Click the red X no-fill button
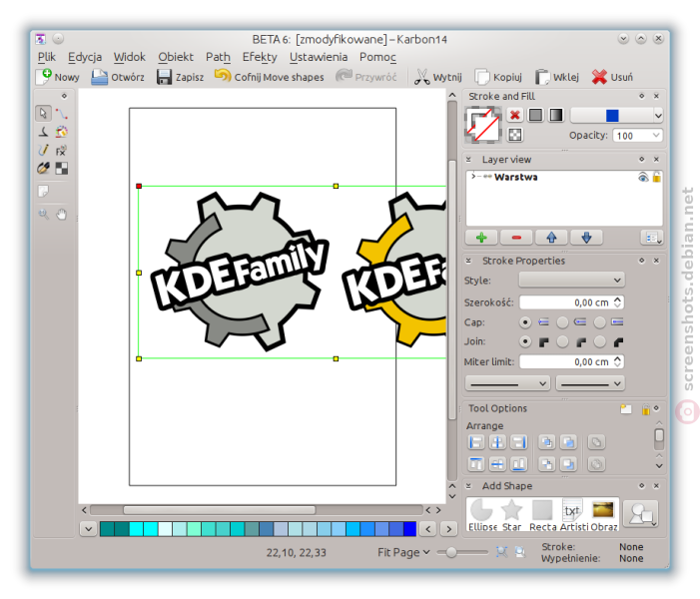 click(x=514, y=115)
